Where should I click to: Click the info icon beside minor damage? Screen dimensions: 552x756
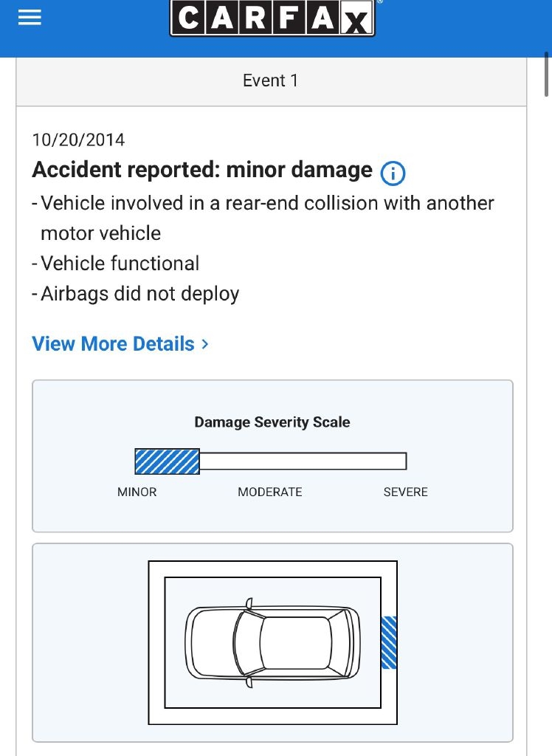pos(393,173)
